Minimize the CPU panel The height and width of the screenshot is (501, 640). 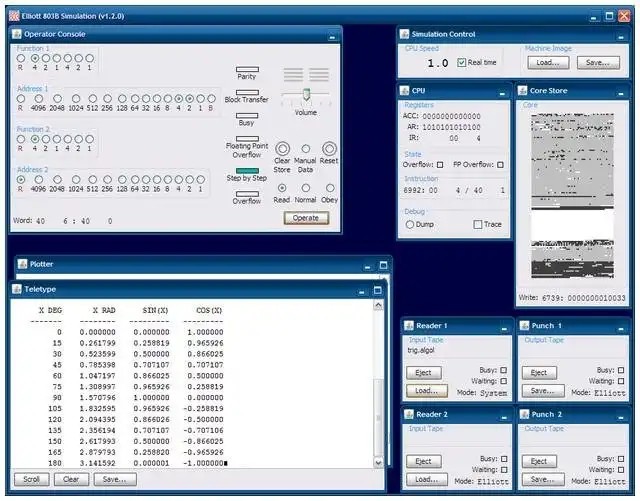[x=502, y=94]
